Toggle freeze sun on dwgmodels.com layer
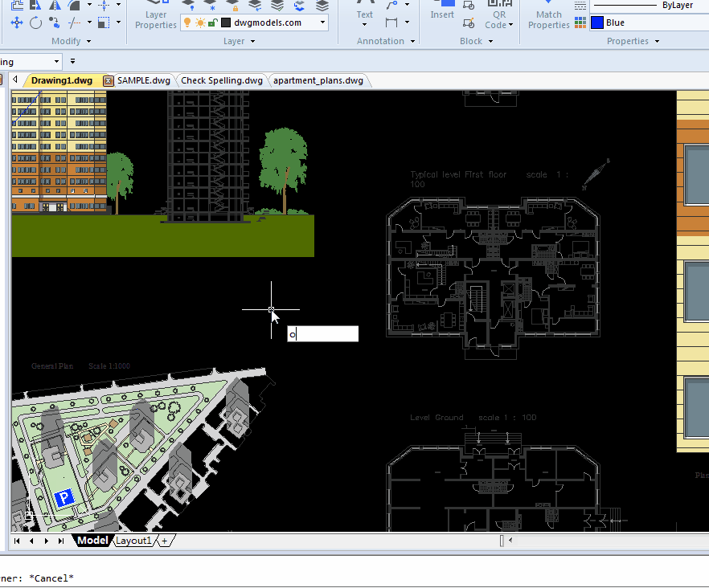709x588 pixels. pos(200,22)
